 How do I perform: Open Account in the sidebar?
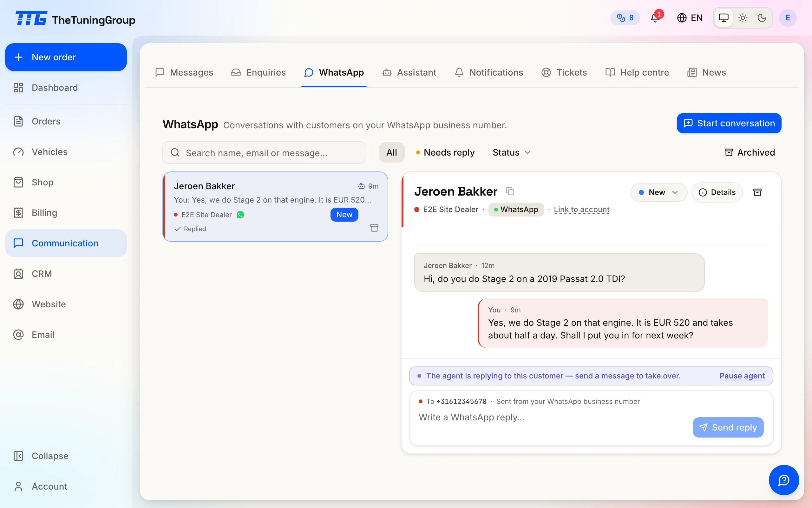pos(66,486)
